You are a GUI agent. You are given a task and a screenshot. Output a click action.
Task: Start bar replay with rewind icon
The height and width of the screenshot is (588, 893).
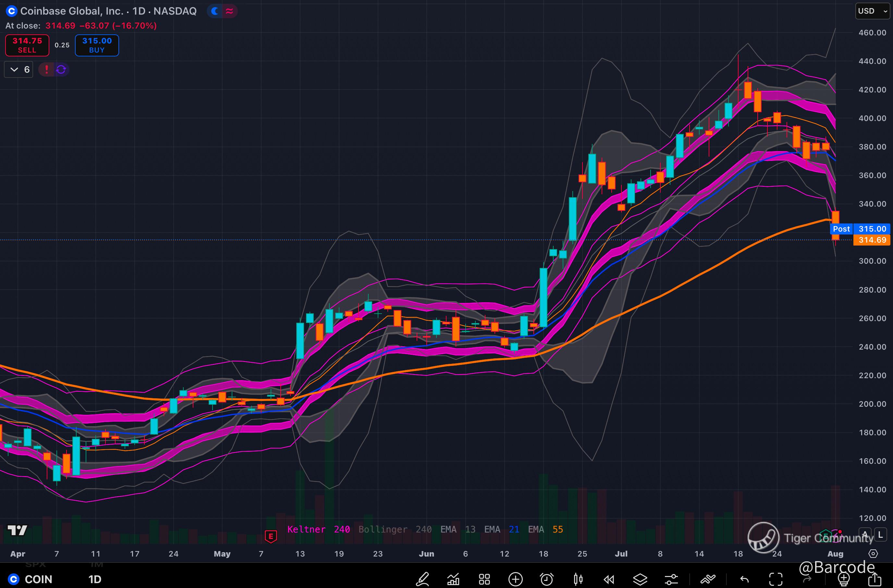[609, 579]
